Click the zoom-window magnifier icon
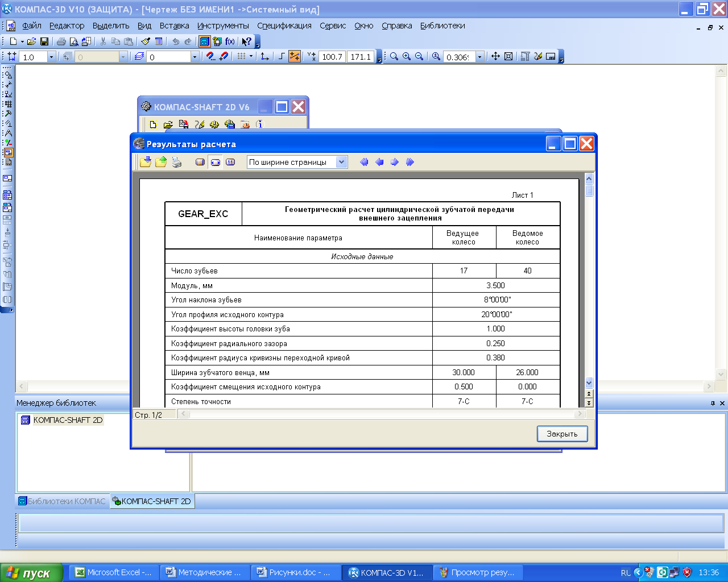728x582 pixels. coord(394,56)
